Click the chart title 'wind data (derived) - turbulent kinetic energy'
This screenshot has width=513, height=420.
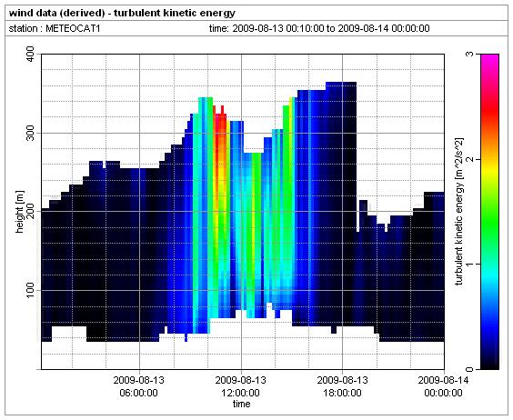122,14
